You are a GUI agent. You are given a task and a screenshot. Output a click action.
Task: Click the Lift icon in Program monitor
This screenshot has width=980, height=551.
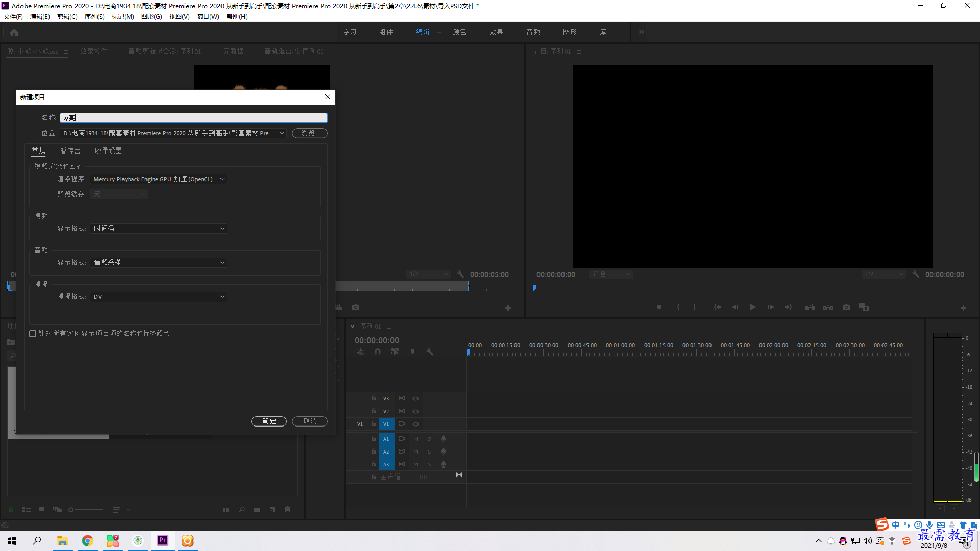point(810,307)
